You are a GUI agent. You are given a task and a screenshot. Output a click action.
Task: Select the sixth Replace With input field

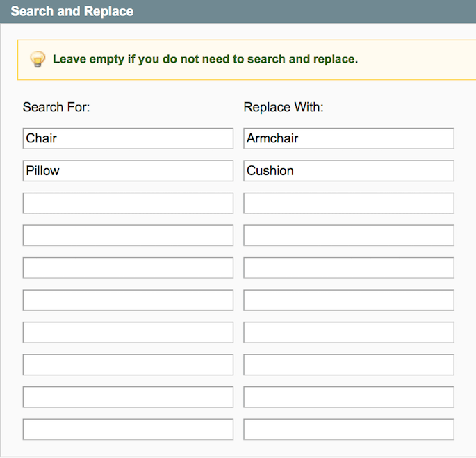(349, 300)
